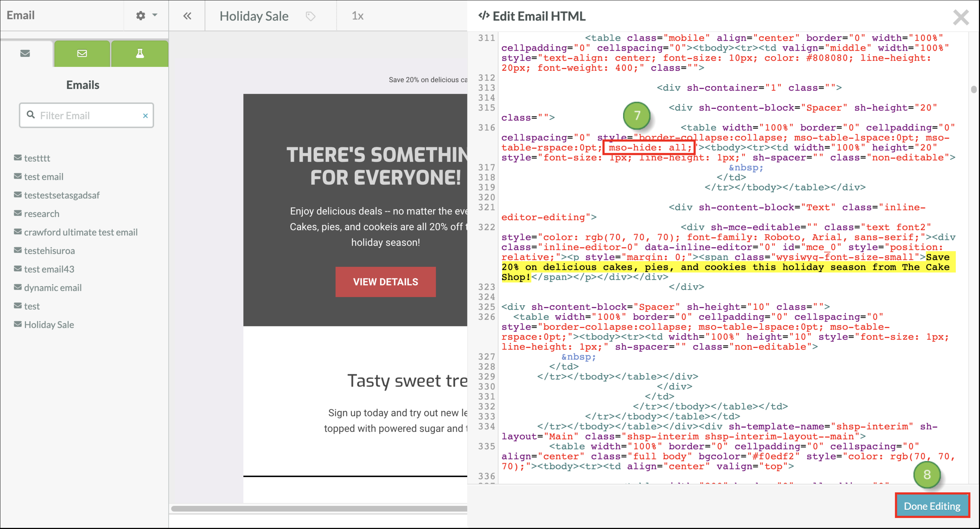Open the 'test email43' item
Image resolution: width=980 pixels, height=529 pixels.
tap(49, 269)
